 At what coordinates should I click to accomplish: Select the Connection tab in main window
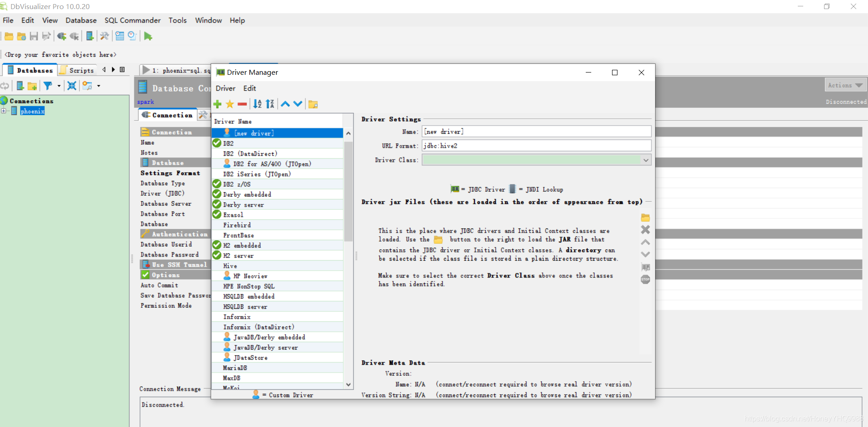pyautogui.click(x=167, y=115)
